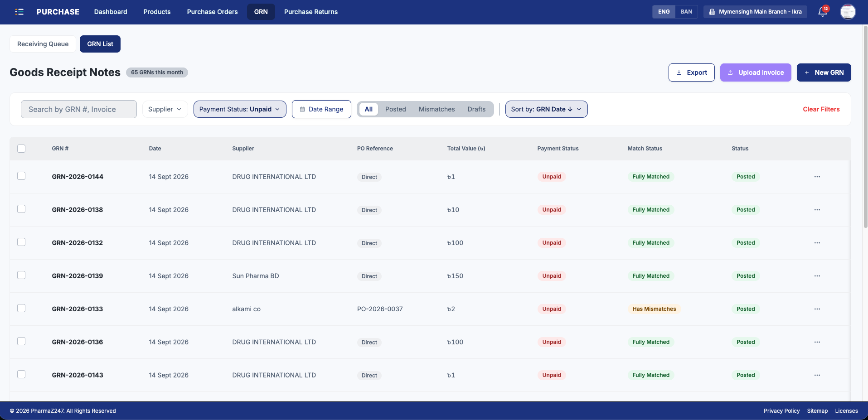Tick checkbox for GRN-2026-0132
The height and width of the screenshot is (420, 868).
click(x=21, y=242)
